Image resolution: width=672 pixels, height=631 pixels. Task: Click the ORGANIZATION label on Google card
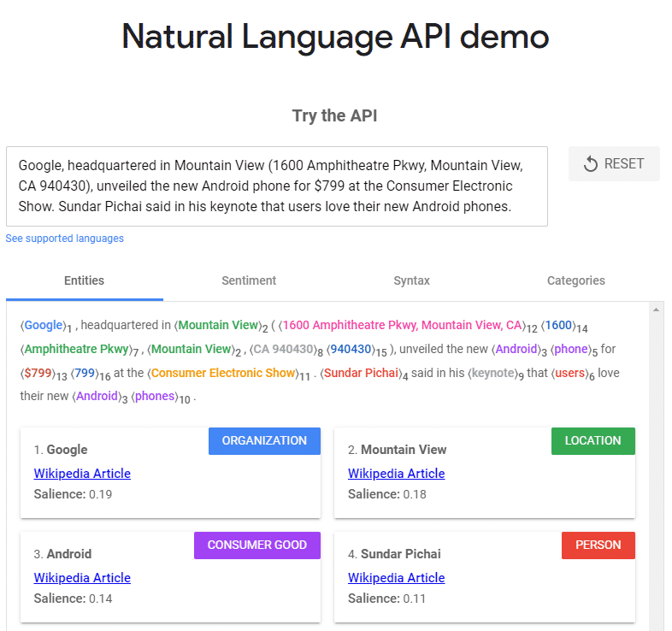(264, 440)
